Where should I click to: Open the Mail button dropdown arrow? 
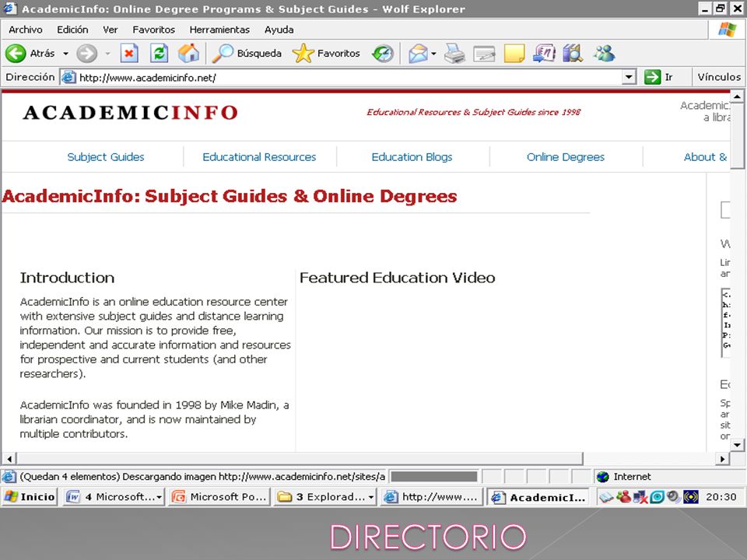click(x=433, y=54)
